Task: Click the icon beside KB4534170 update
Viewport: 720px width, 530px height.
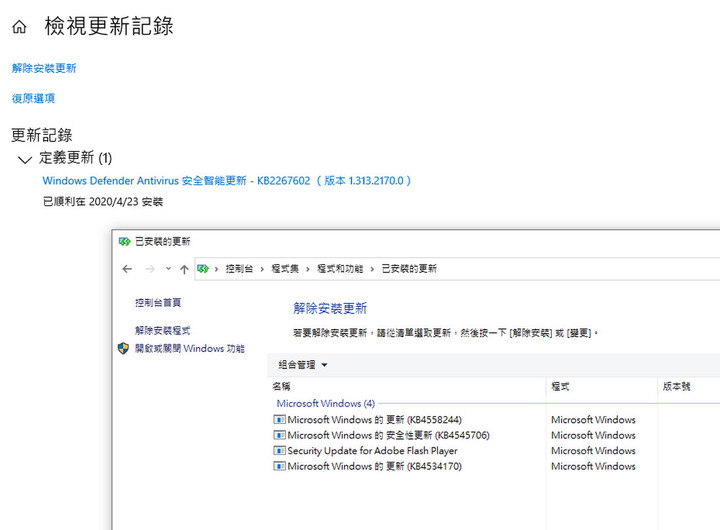Action: point(279,466)
